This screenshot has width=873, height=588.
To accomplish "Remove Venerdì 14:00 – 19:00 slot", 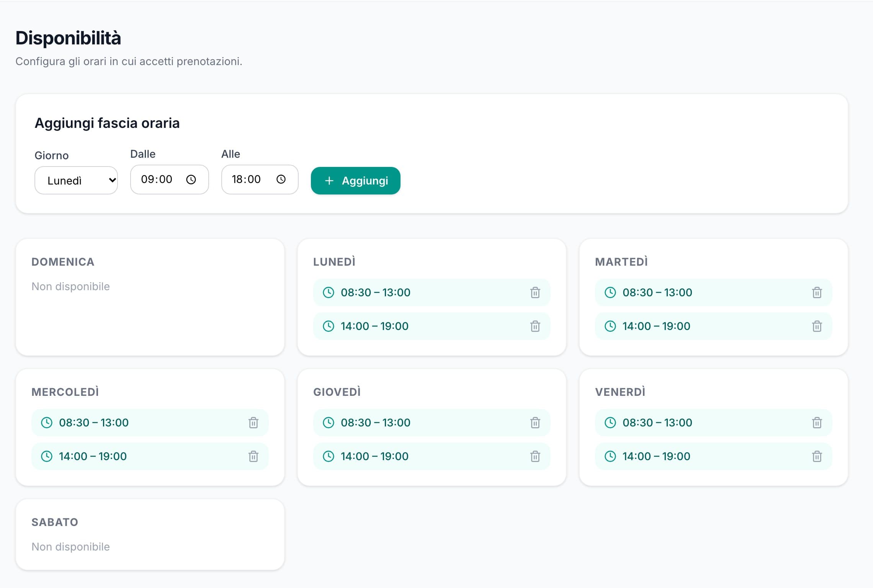I will pyautogui.click(x=817, y=456).
